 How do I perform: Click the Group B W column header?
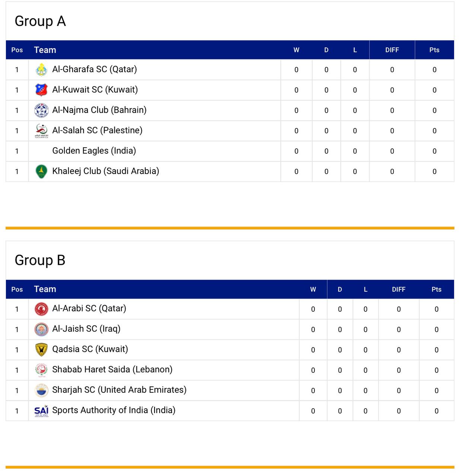tap(313, 289)
